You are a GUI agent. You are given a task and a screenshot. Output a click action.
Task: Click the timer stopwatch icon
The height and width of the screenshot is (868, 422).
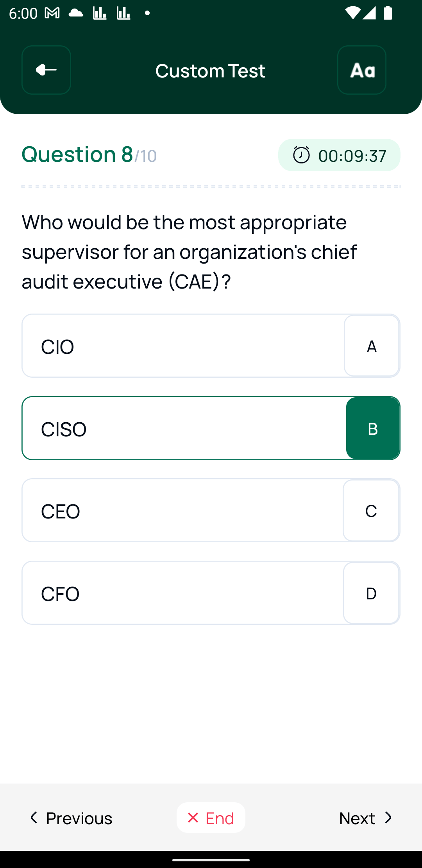pyautogui.click(x=300, y=155)
